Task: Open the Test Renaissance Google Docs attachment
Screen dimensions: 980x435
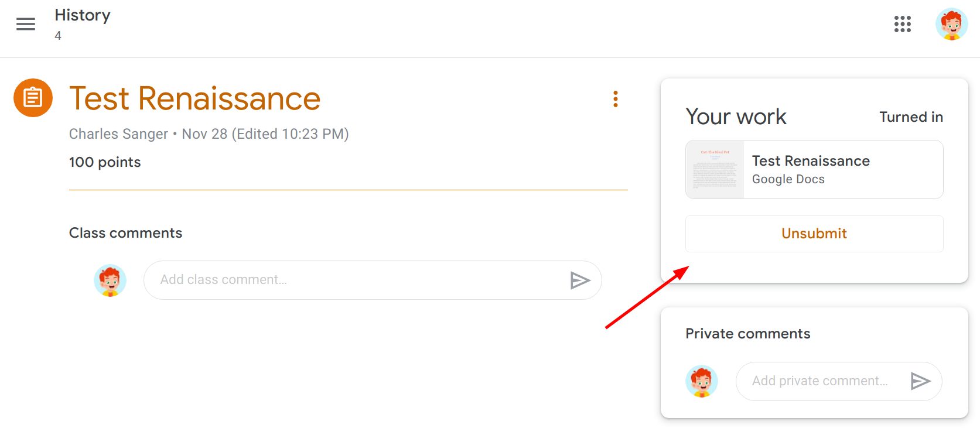Action: click(x=814, y=169)
